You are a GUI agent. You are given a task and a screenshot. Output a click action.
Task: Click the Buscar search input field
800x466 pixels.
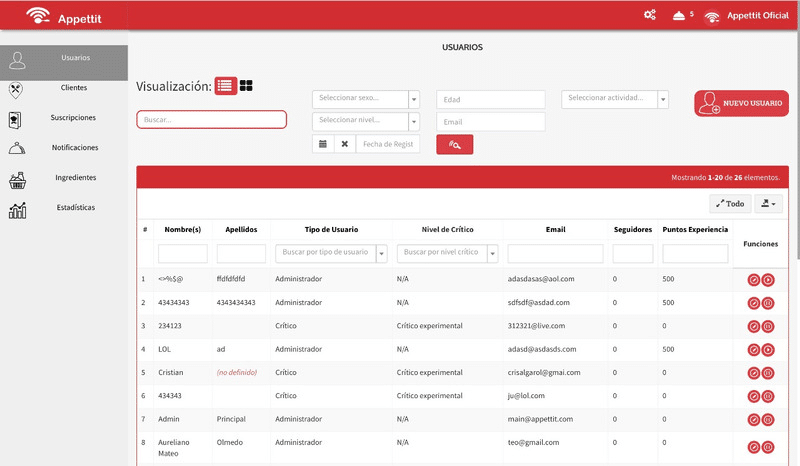coord(212,119)
